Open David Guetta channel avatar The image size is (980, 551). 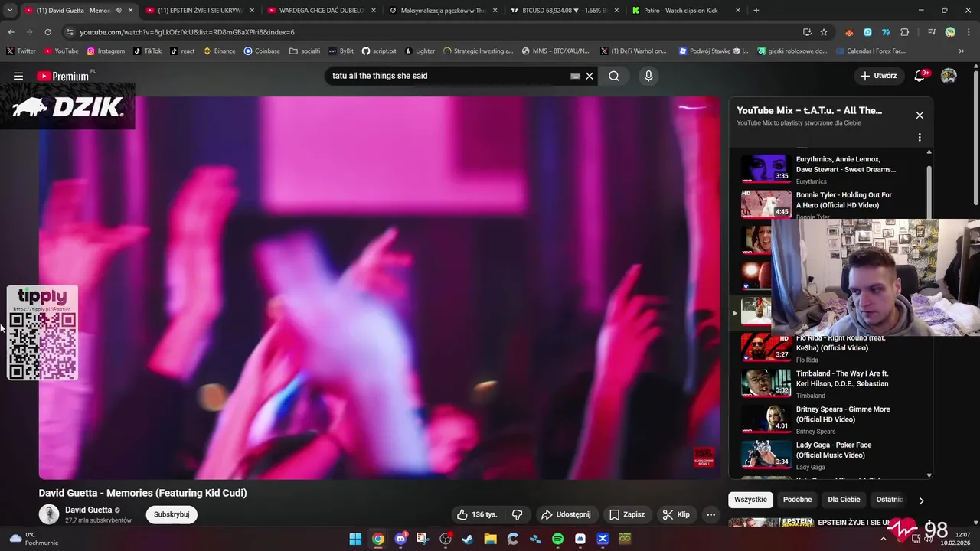[x=49, y=514]
